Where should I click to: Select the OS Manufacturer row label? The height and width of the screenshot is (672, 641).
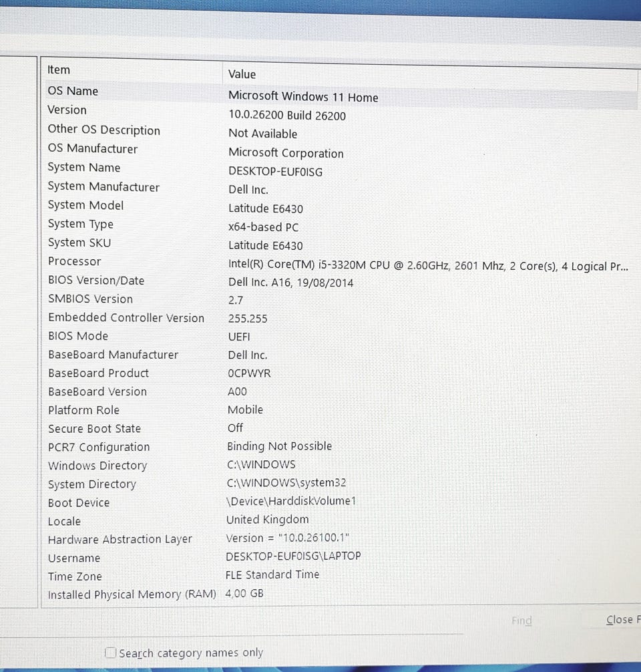[x=93, y=149]
